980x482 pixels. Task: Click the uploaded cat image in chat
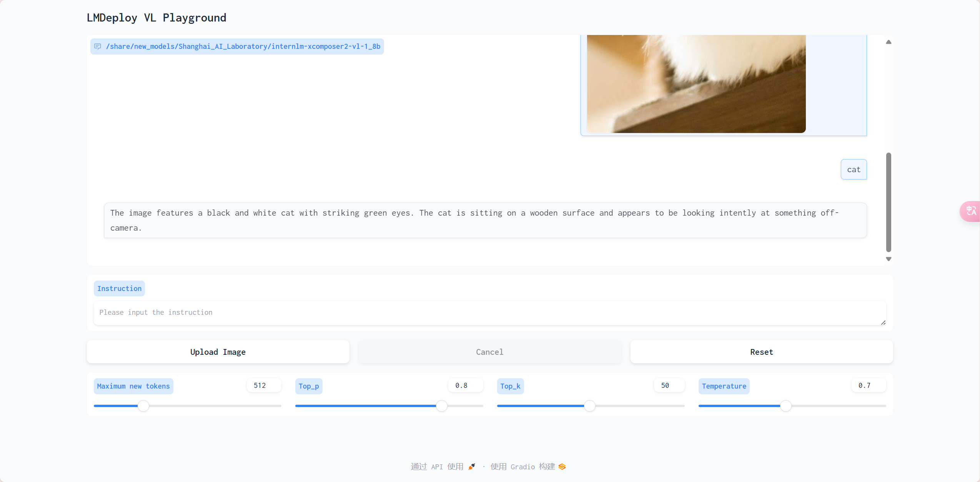click(x=696, y=84)
